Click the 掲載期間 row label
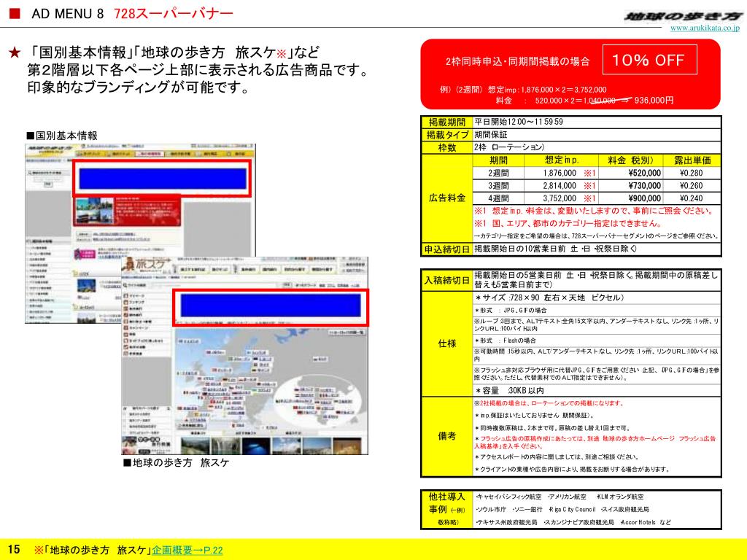This screenshot has height=560, width=747. (447, 122)
